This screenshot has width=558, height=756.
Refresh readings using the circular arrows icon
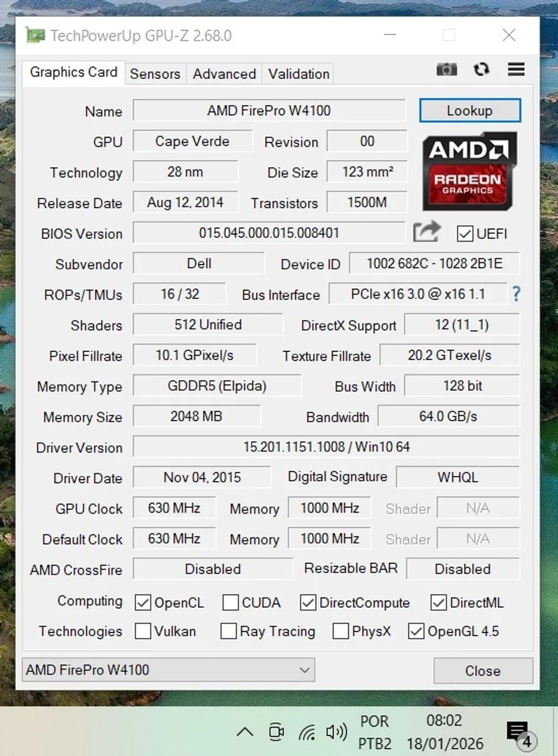(x=482, y=70)
